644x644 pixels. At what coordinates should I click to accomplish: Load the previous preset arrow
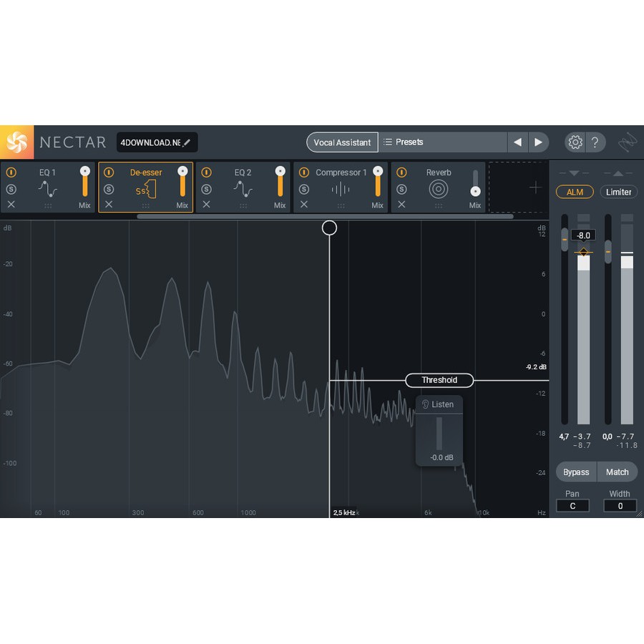[517, 142]
